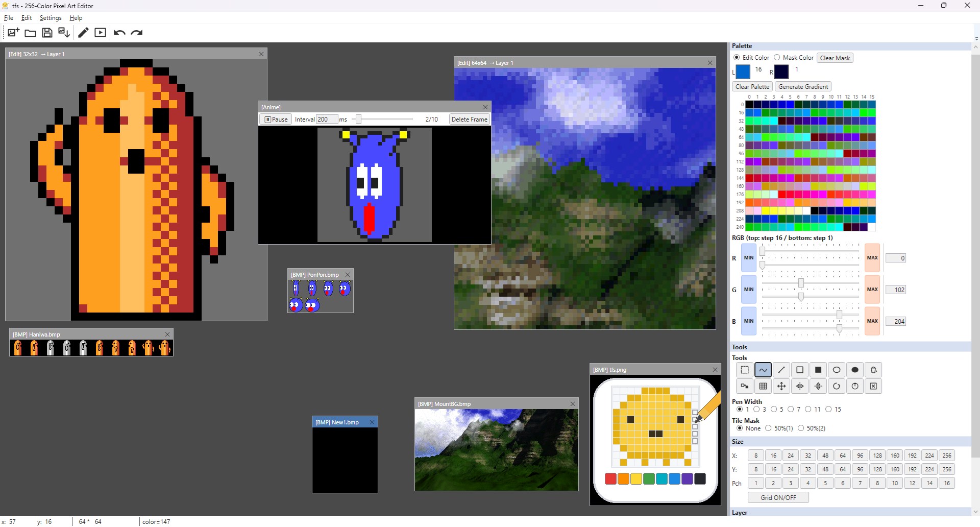Click the pencil edit toolbar icon
Screen dimensions: 980x527
pyautogui.click(x=83, y=33)
